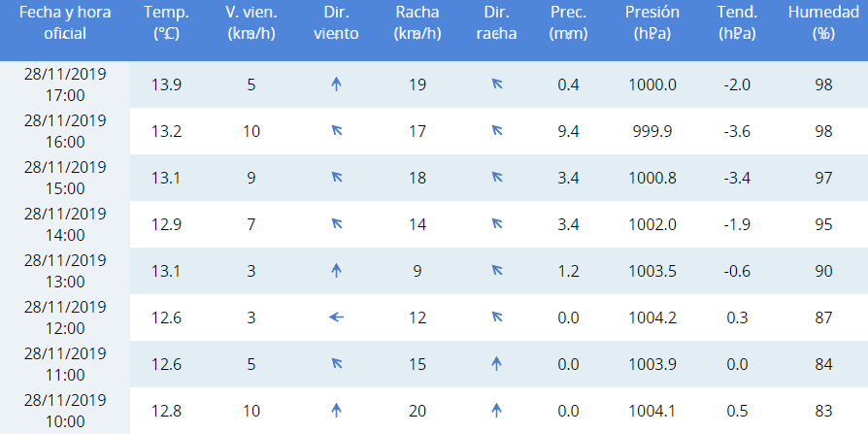The width and height of the screenshot is (868, 434).
Task: Select the 28/11/2019 16:00 date cell
Action: [65, 131]
